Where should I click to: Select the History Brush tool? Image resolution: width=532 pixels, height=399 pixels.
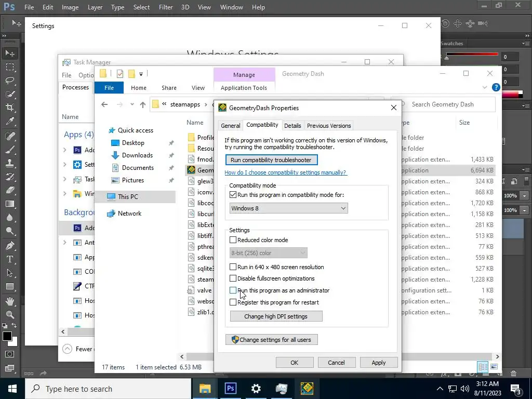10,177
